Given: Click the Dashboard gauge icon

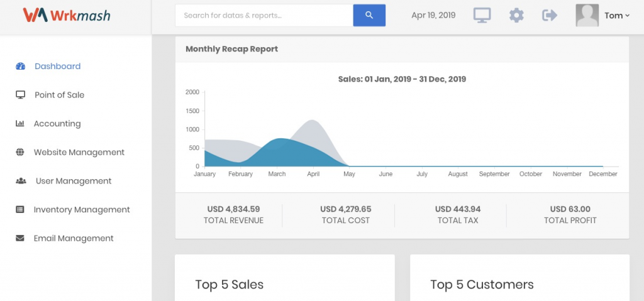Looking at the screenshot, I should (21, 66).
